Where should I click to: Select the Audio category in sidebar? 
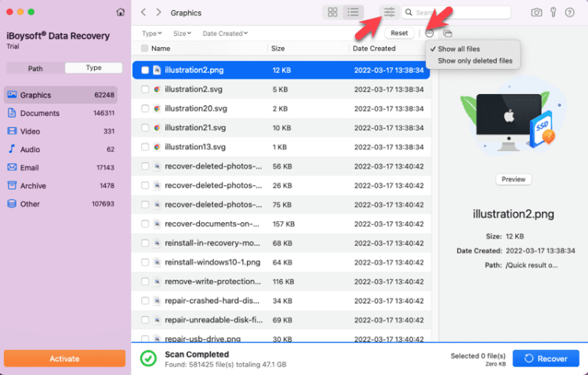(60, 149)
